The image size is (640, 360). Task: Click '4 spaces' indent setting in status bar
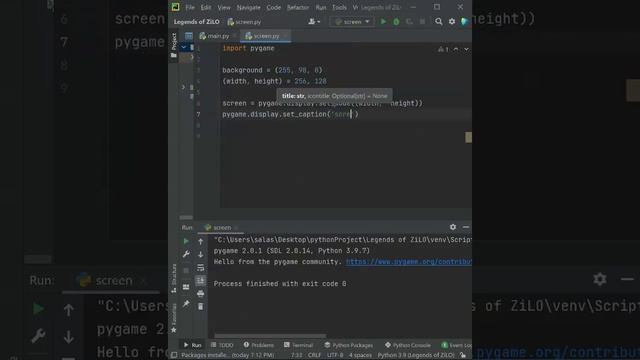point(360,355)
